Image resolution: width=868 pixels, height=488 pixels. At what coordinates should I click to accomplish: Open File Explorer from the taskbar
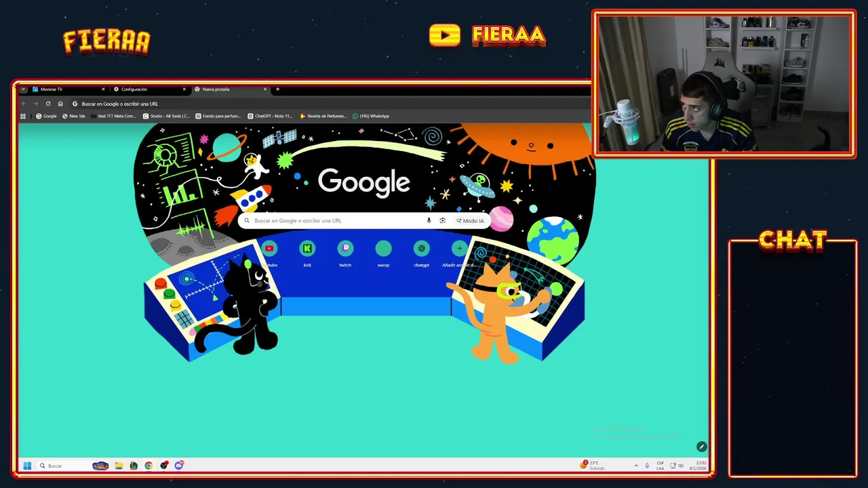click(x=119, y=466)
